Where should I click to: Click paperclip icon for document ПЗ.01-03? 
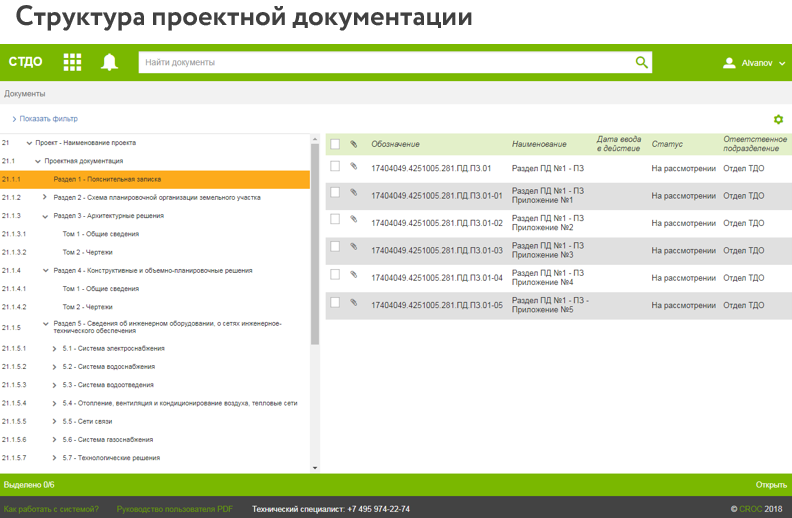coord(354,246)
